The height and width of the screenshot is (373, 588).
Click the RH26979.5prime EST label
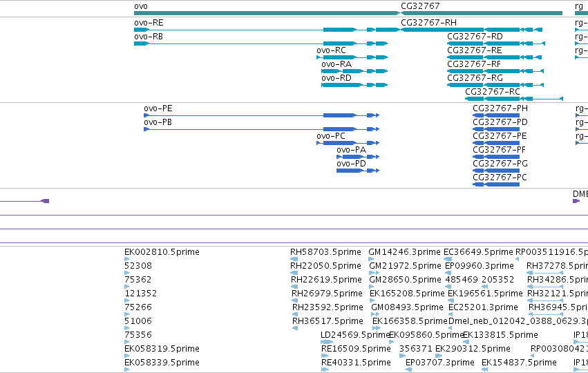pyautogui.click(x=327, y=294)
